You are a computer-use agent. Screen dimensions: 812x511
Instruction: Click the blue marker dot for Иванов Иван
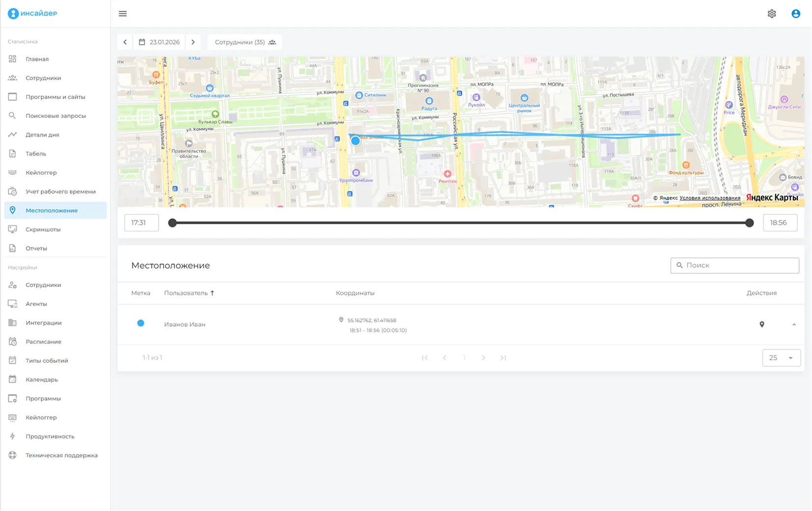(x=140, y=323)
